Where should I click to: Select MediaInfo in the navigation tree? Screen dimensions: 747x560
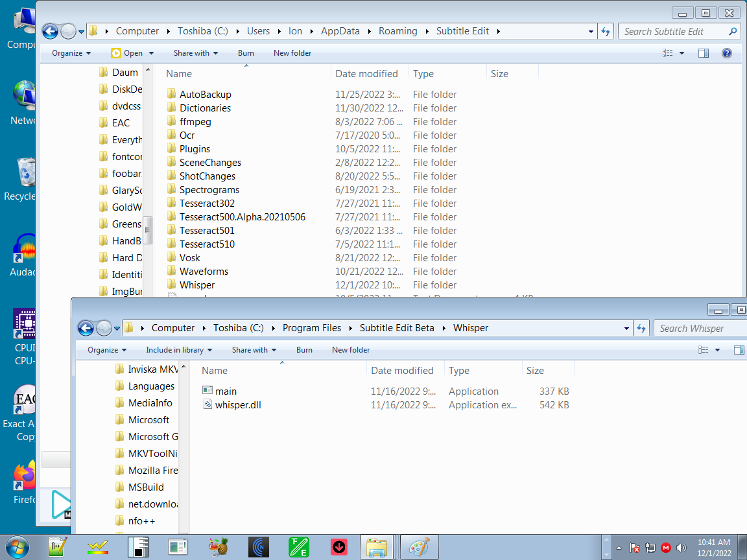[x=150, y=403]
